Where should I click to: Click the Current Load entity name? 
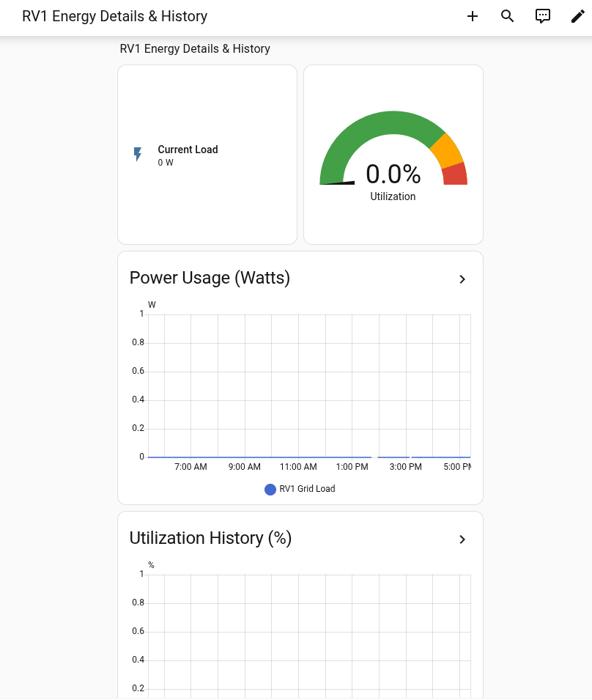pos(188,150)
